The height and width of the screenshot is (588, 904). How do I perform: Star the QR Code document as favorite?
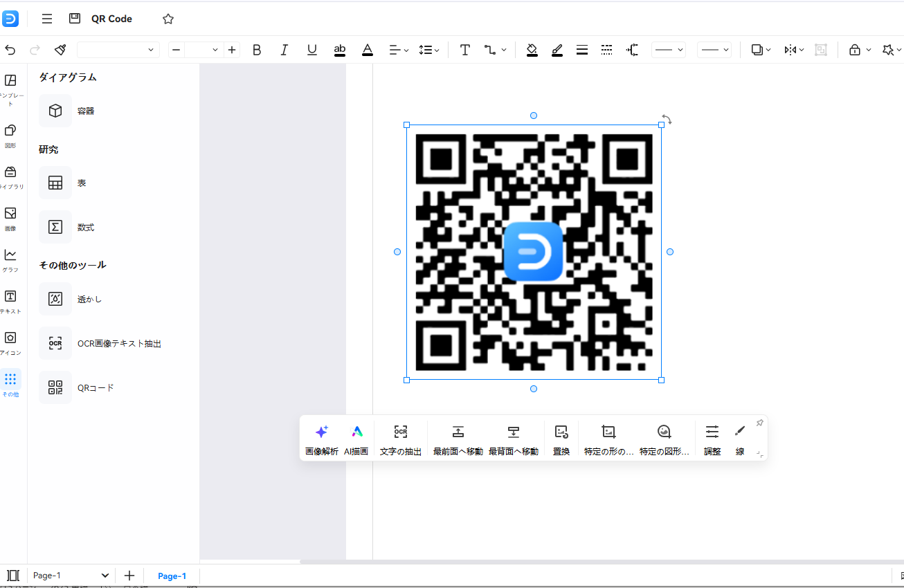click(x=168, y=19)
